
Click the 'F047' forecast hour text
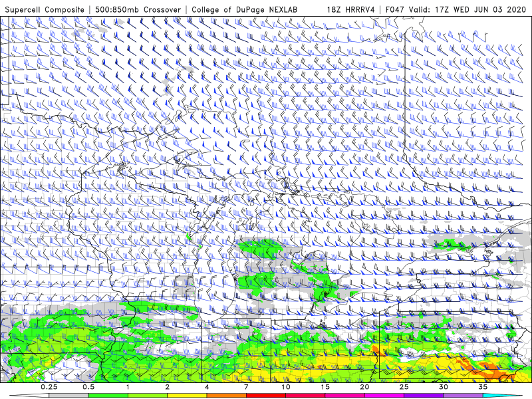coord(395,10)
